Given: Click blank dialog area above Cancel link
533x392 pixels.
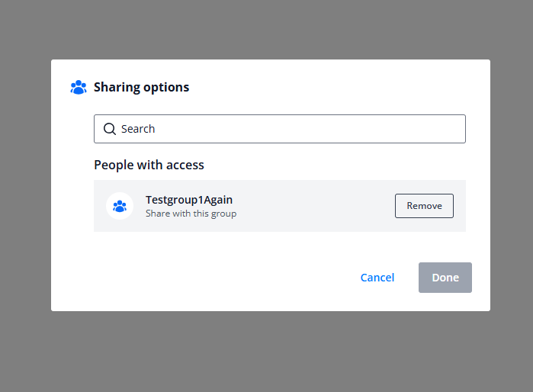Looking at the screenshot, I should click(377, 247).
